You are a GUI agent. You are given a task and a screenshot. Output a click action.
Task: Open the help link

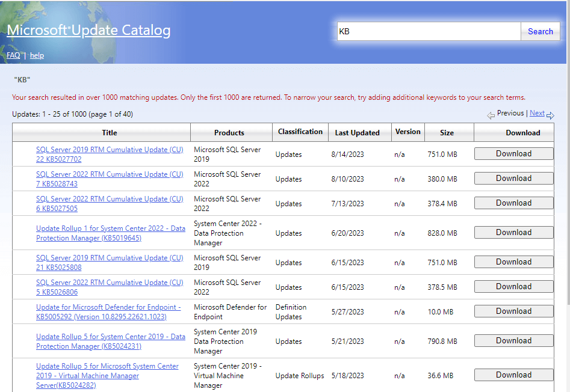(x=37, y=55)
